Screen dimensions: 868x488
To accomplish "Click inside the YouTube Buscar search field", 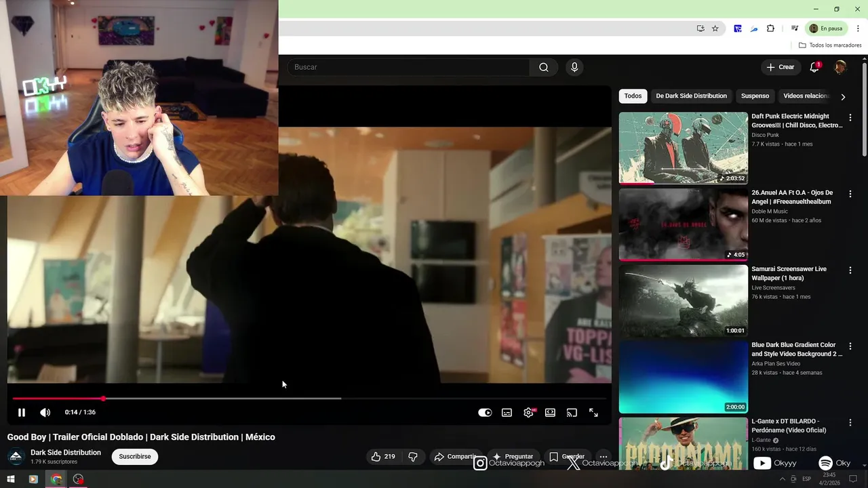I will click(409, 67).
